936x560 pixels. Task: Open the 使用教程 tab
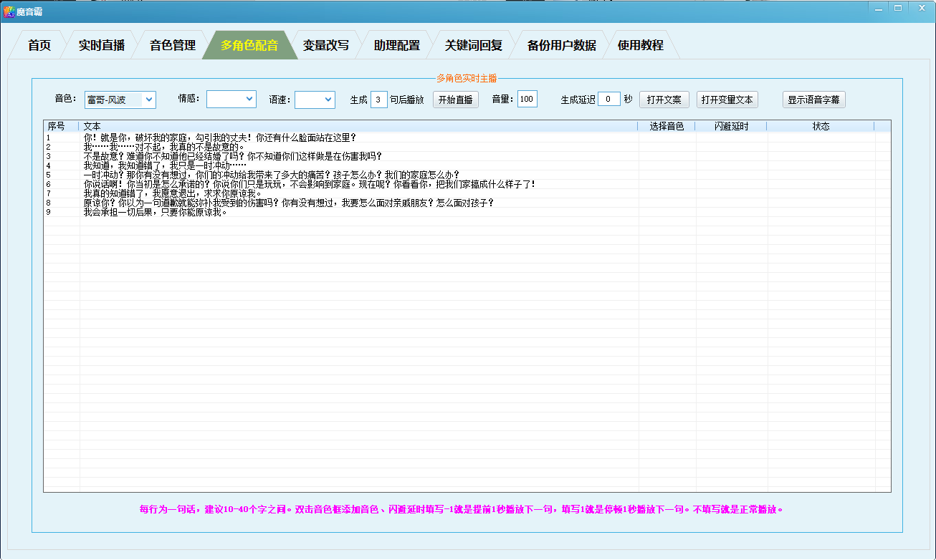[641, 44]
